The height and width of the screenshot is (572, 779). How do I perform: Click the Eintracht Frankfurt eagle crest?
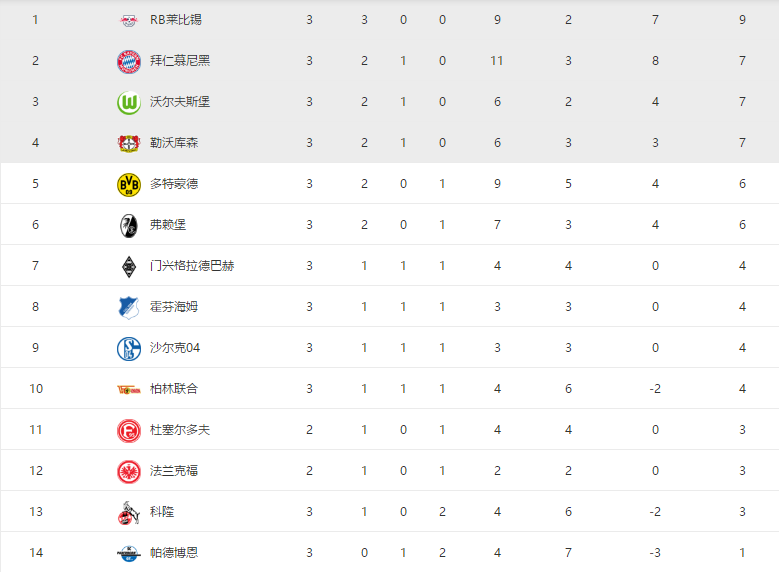129,472
